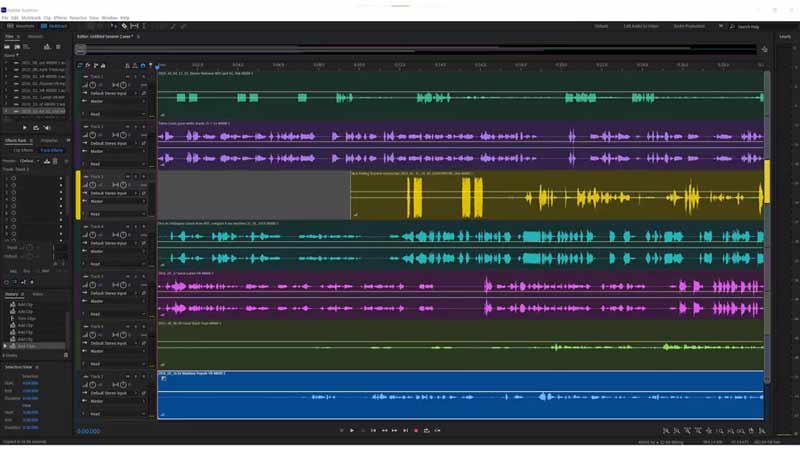Open the Effects menu in menu bar
800x450 pixels.
(x=60, y=17)
